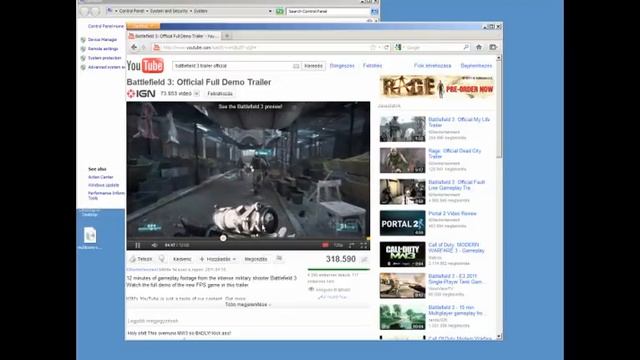The width and height of the screenshot is (640, 360).
Task: Open the statistics icon next to 318.590
Action: point(364,259)
